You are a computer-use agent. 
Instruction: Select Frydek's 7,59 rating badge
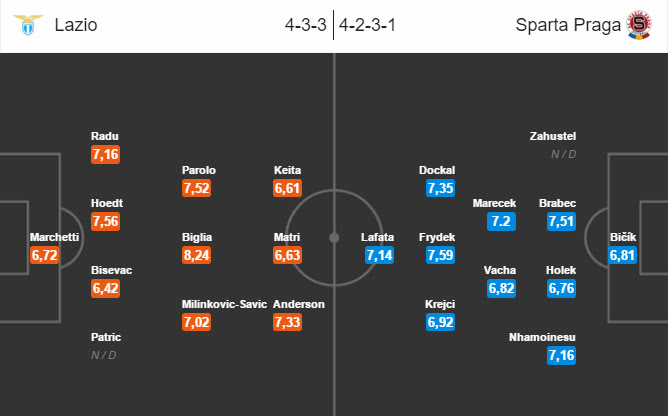(x=440, y=255)
